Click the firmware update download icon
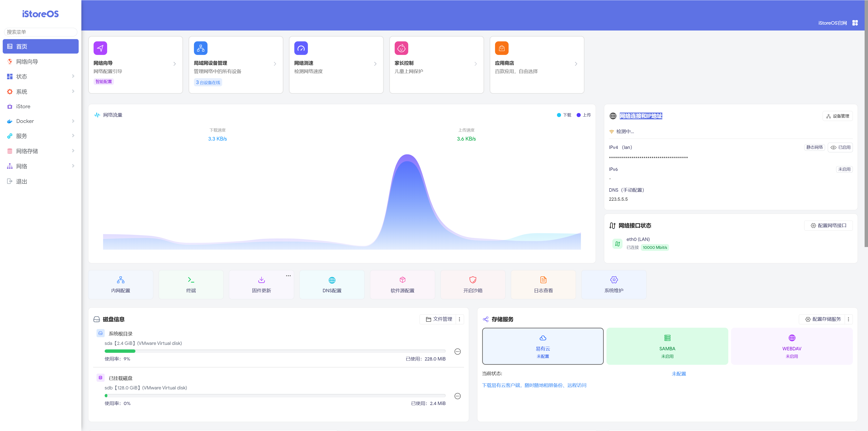868x431 pixels. tap(261, 280)
